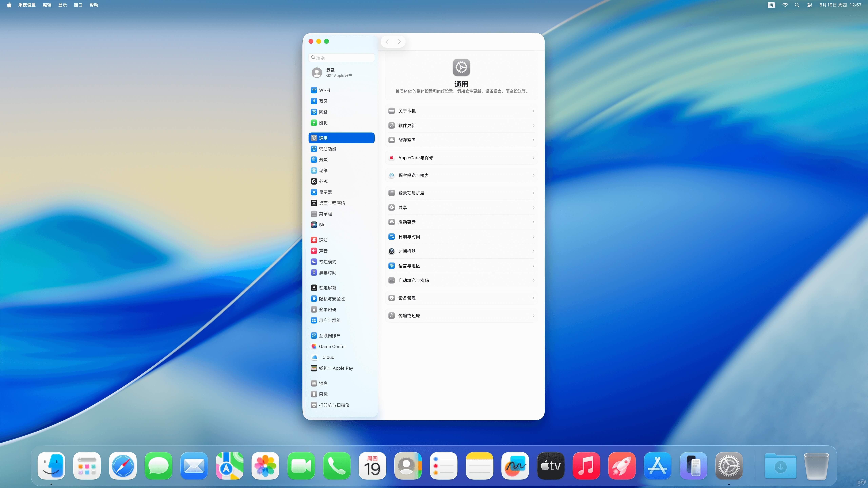
Task: Open Wi-Fi settings in sidebar
Action: click(x=341, y=90)
